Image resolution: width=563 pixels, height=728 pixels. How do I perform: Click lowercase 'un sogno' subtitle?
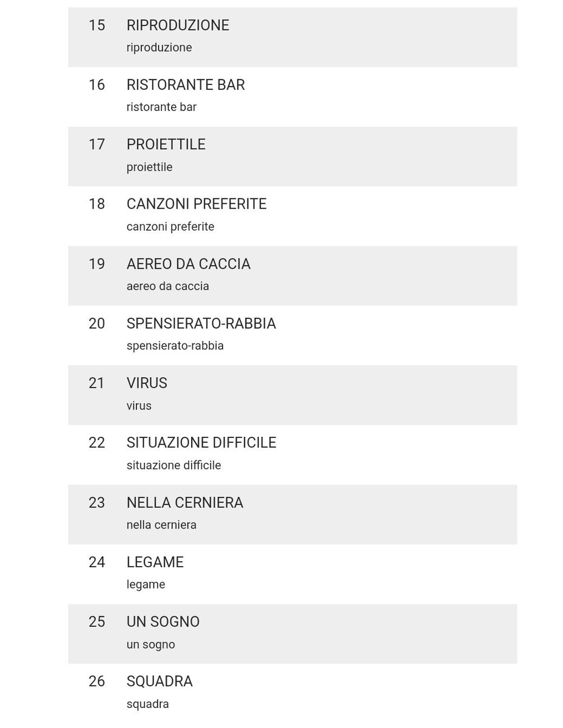tap(151, 644)
